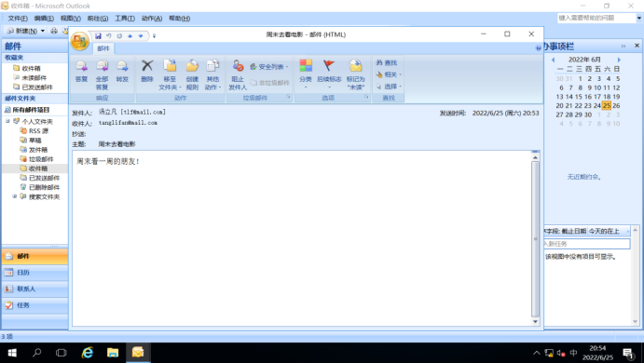Open the 文件(F) menu
The width and height of the screenshot is (644, 363).
18,19
